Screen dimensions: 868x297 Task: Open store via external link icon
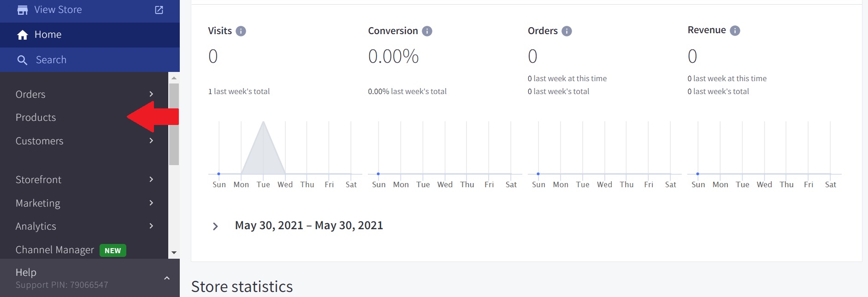click(159, 10)
